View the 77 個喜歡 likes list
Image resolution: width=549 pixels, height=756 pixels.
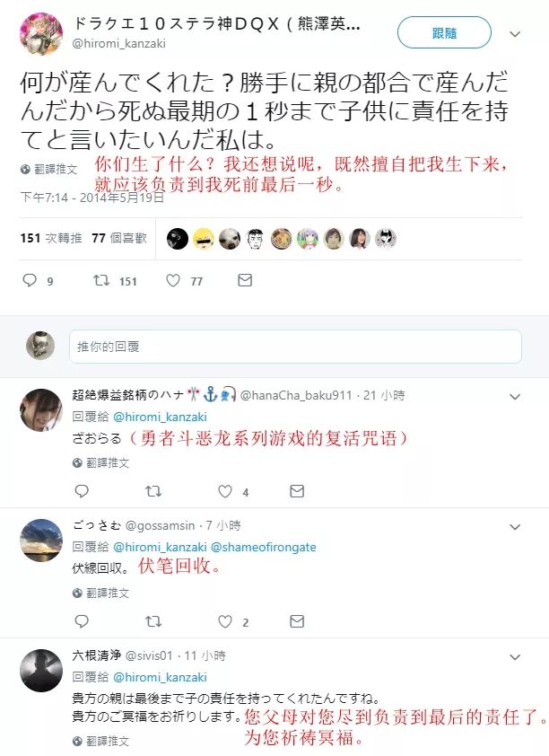click(119, 238)
